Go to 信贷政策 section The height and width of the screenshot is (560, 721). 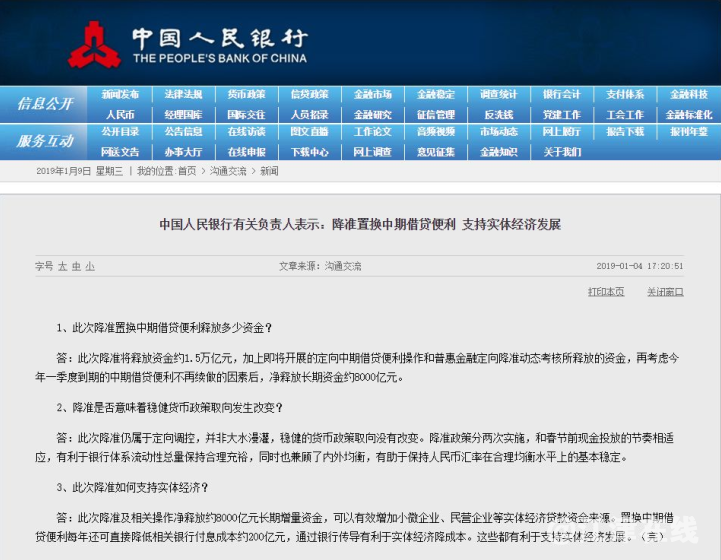309,94
